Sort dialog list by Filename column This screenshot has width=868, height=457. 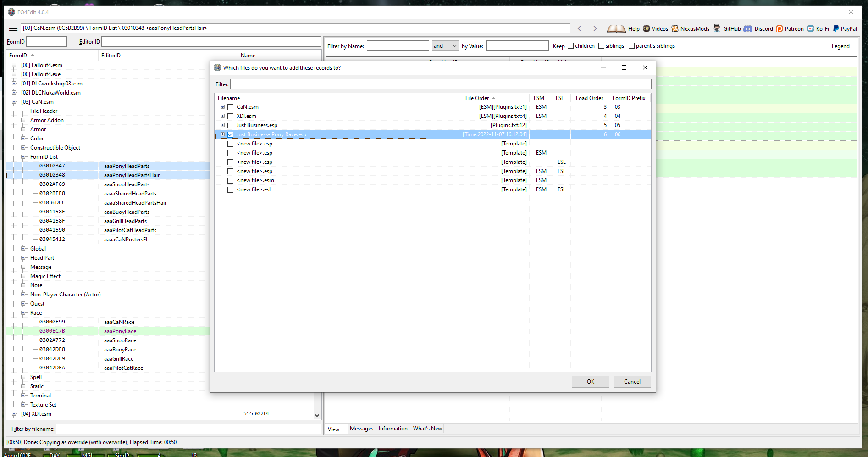pos(320,98)
